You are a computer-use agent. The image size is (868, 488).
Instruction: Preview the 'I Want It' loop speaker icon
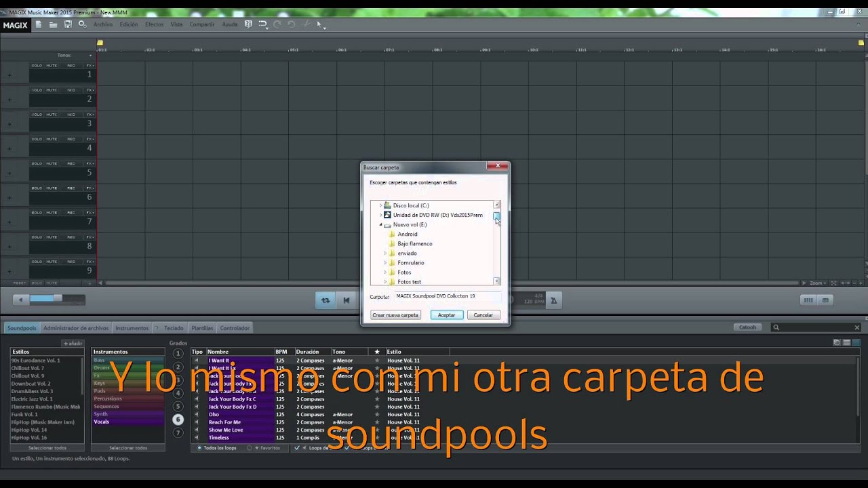(197, 361)
